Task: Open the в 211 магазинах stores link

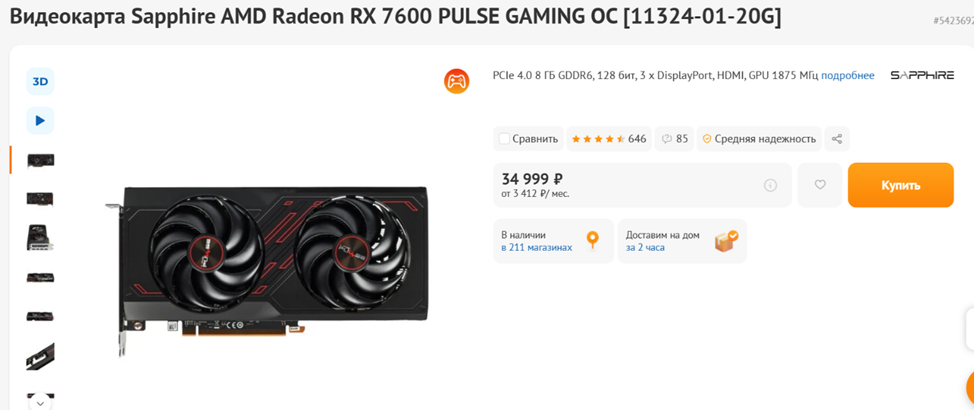Action: tap(537, 247)
